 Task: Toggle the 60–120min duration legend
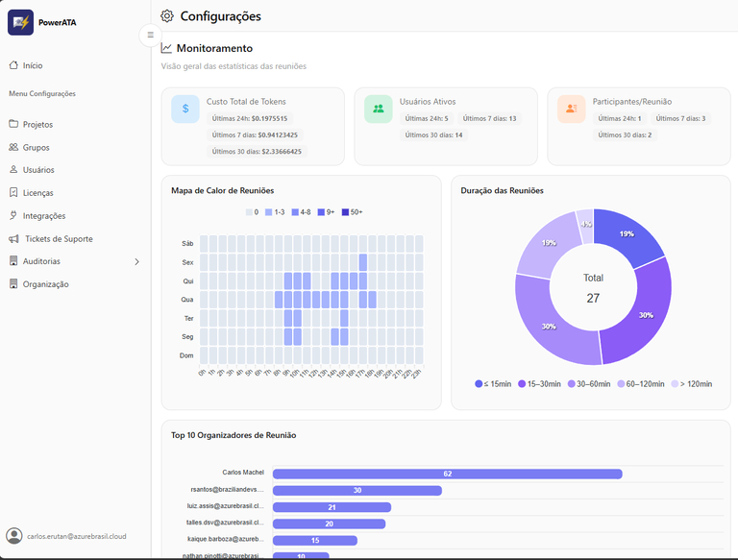click(x=641, y=384)
